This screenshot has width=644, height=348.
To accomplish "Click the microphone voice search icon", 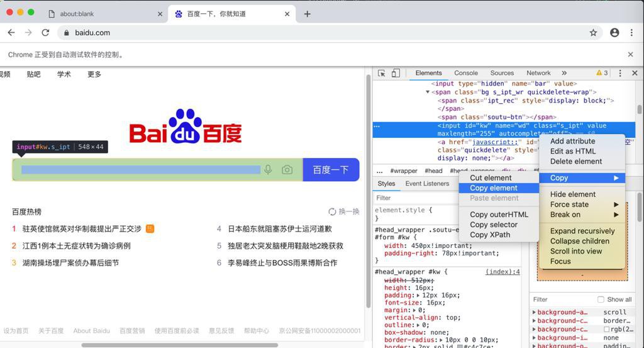I will (x=268, y=170).
